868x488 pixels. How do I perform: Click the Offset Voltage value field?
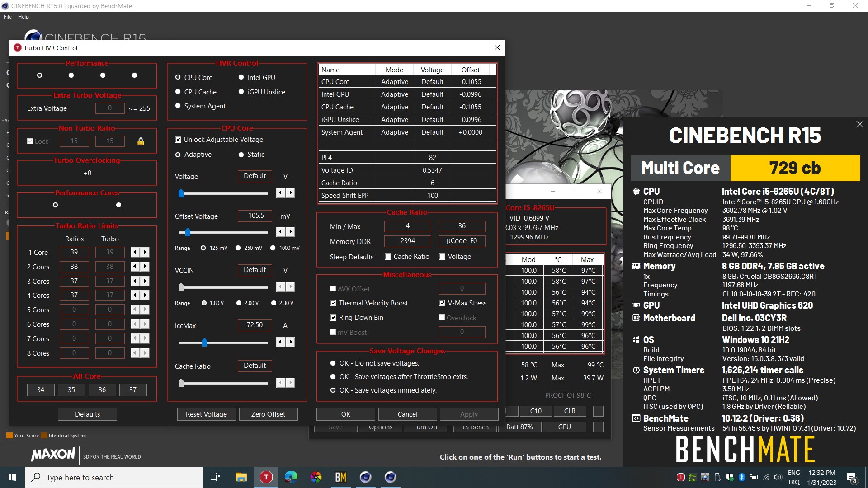pos(255,216)
